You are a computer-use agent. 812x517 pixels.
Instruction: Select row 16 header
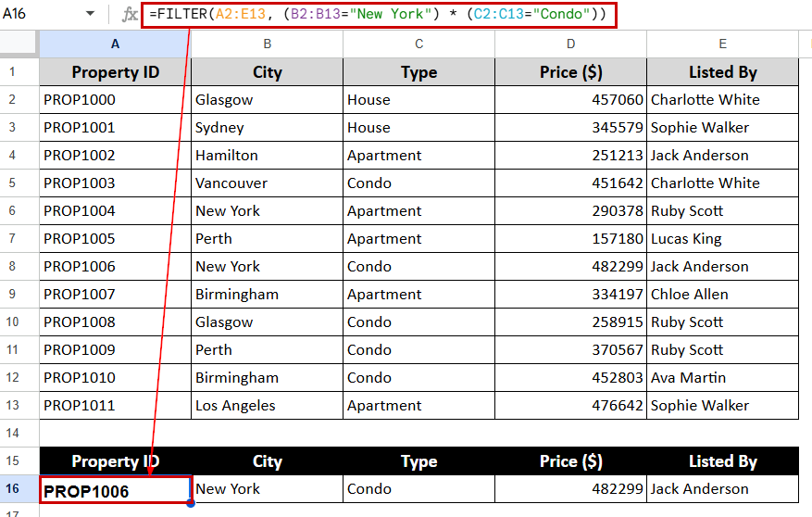pyautogui.click(x=19, y=488)
